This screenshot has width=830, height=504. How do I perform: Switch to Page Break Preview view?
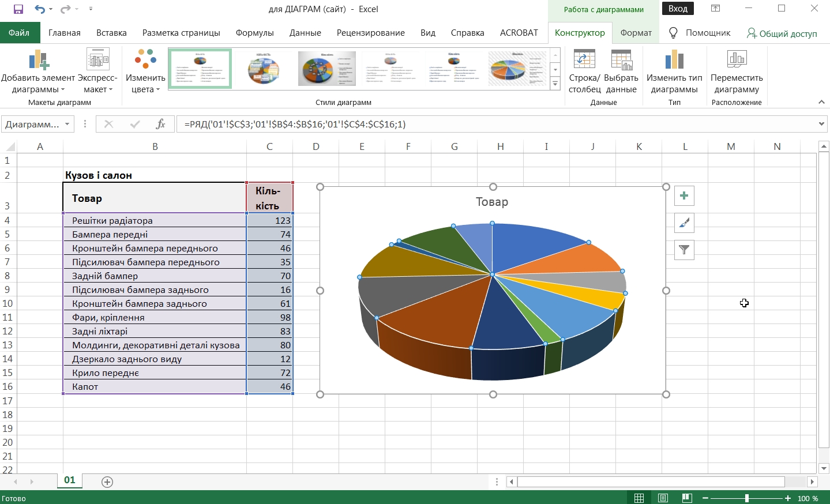(x=686, y=498)
